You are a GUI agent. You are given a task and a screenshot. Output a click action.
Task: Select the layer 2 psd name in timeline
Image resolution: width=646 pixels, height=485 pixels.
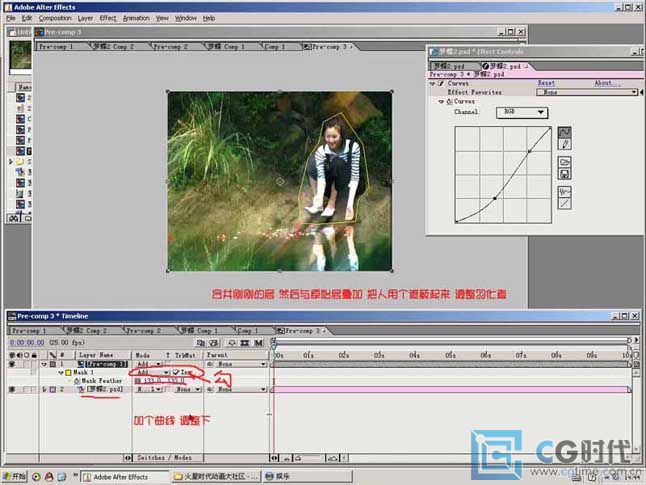click(105, 389)
